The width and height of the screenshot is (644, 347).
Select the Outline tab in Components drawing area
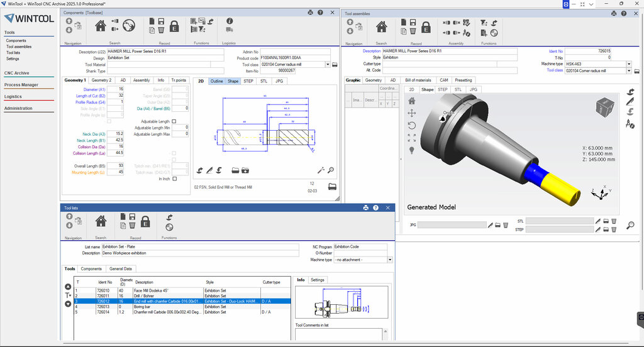[216, 81]
